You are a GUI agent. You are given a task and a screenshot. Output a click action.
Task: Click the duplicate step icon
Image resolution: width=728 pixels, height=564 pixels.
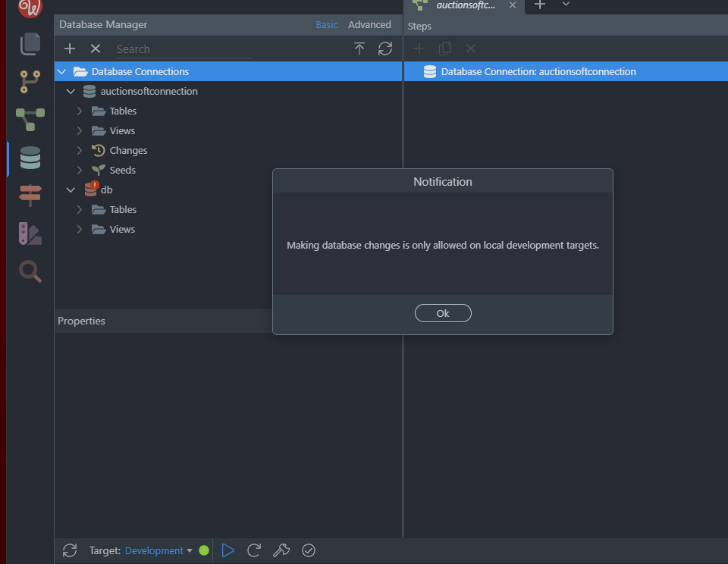445,49
